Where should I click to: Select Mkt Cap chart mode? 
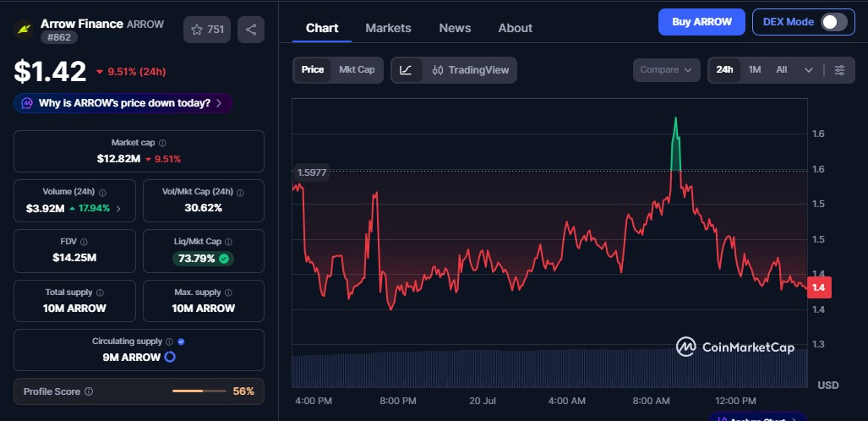(x=357, y=70)
